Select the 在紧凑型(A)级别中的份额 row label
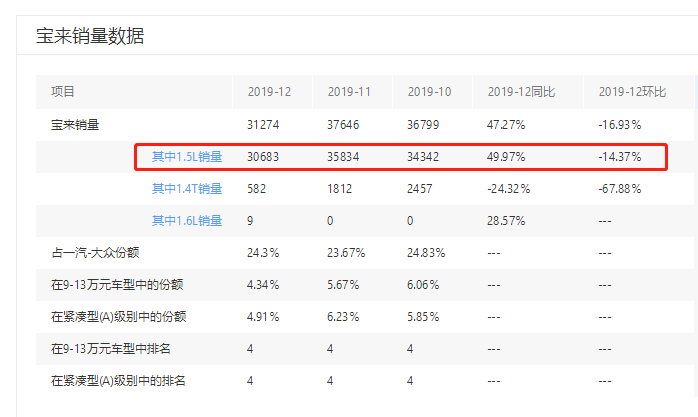Screen dimensions: 698x417 (x=118, y=317)
